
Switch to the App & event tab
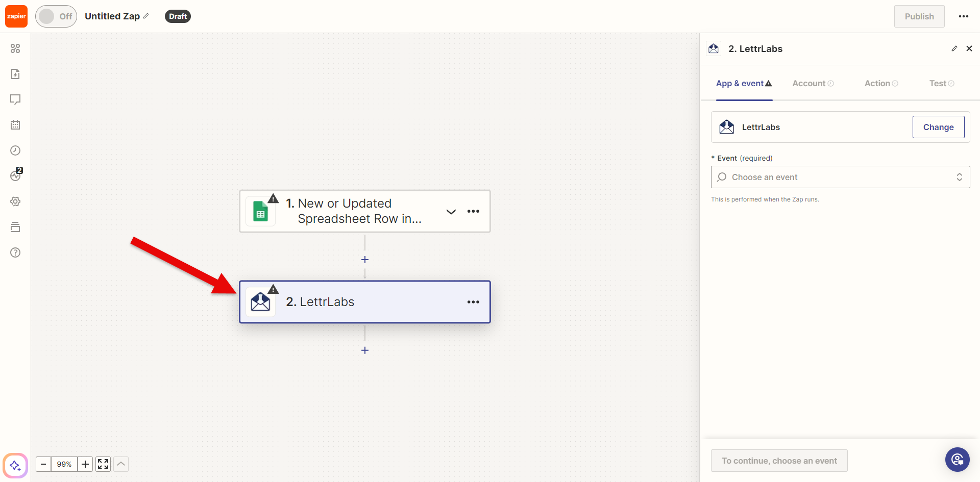(x=744, y=83)
